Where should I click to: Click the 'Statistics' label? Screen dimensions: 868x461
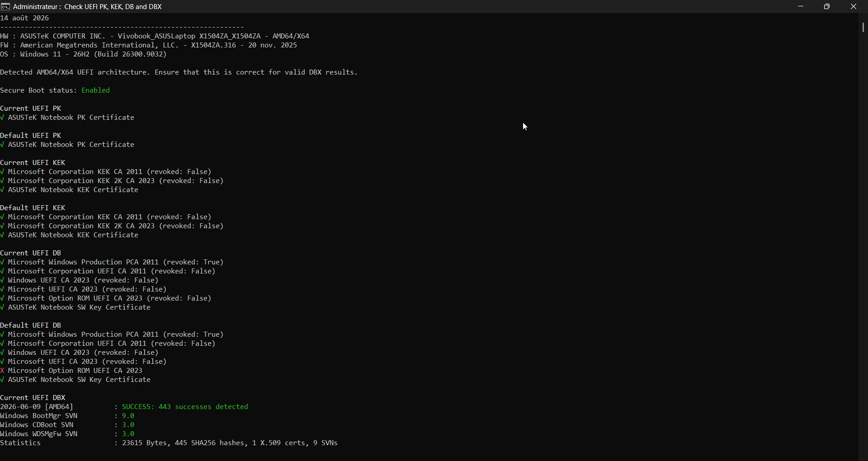pyautogui.click(x=21, y=443)
